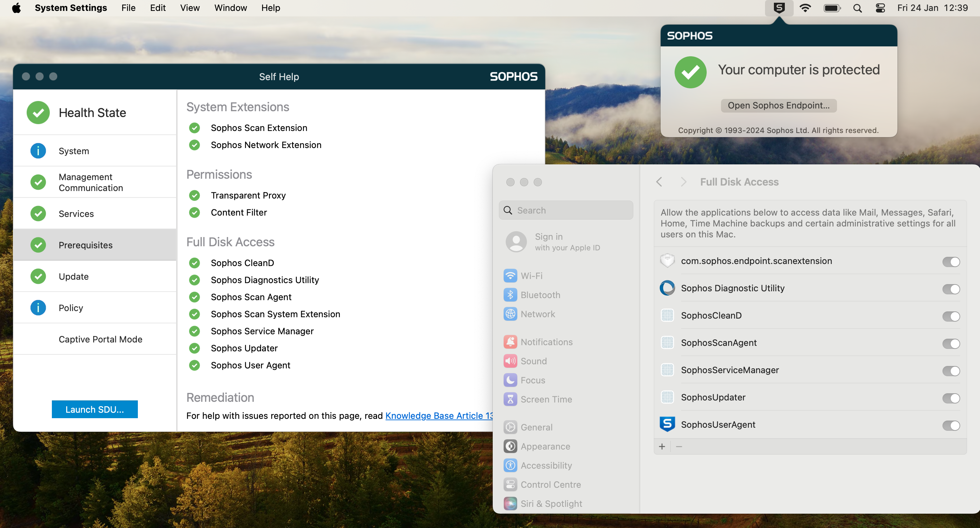The height and width of the screenshot is (528, 980).
Task: Toggle Sophos Diagnostic Utility disk access
Action: coord(951,289)
